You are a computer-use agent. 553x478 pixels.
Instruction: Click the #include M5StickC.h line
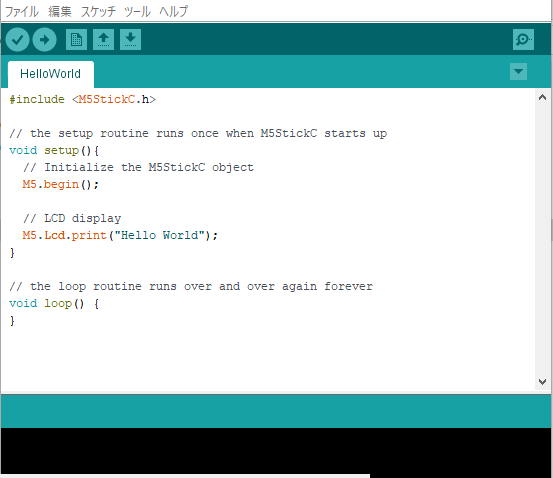(x=83, y=99)
